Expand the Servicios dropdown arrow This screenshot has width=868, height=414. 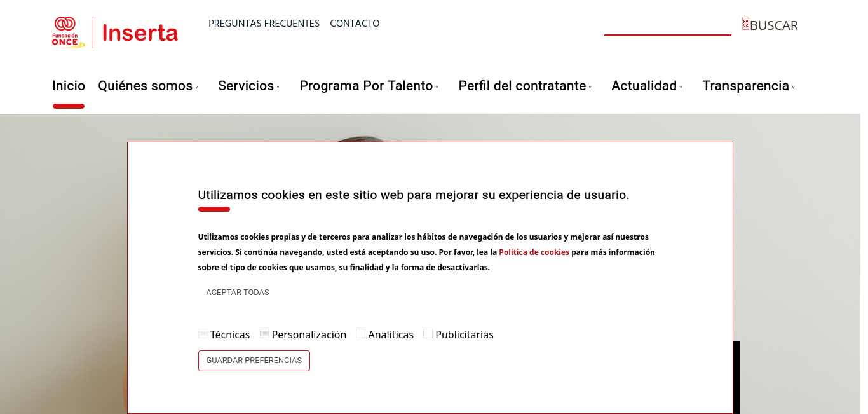278,88
